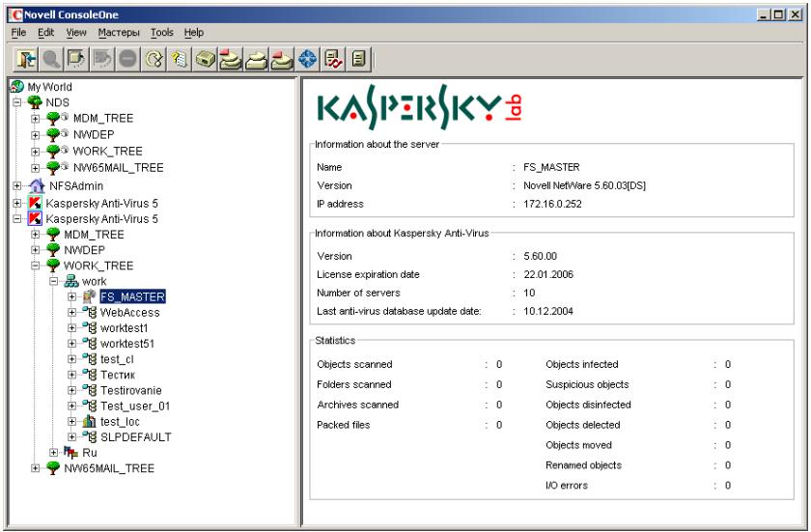The image size is (811, 532).
Task: Expand the FS_MASTER node
Action: 71,296
